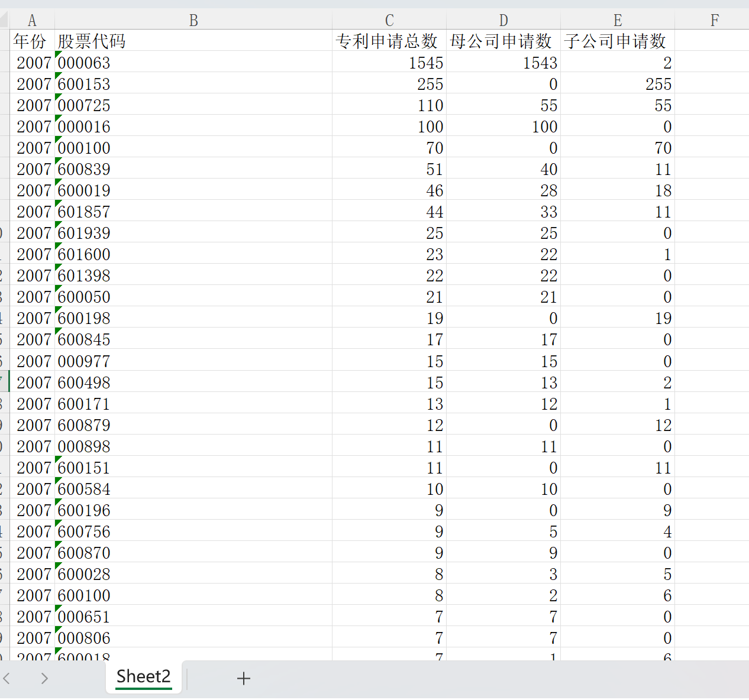Select column A header

(x=32, y=21)
